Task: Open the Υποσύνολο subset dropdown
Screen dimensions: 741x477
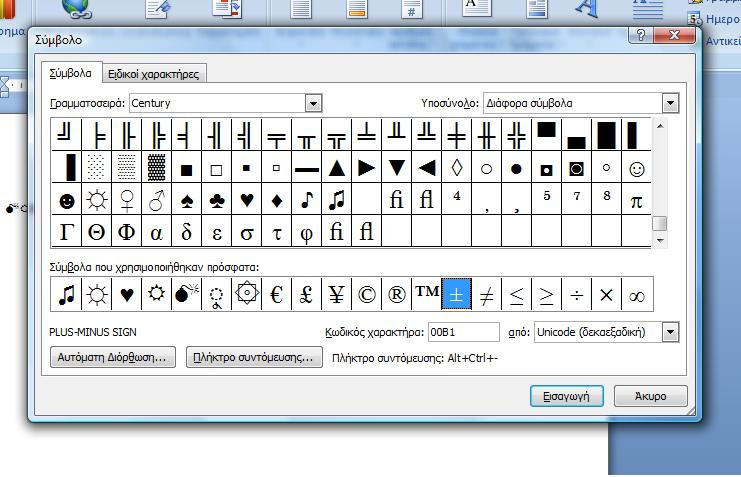Action: click(x=670, y=103)
